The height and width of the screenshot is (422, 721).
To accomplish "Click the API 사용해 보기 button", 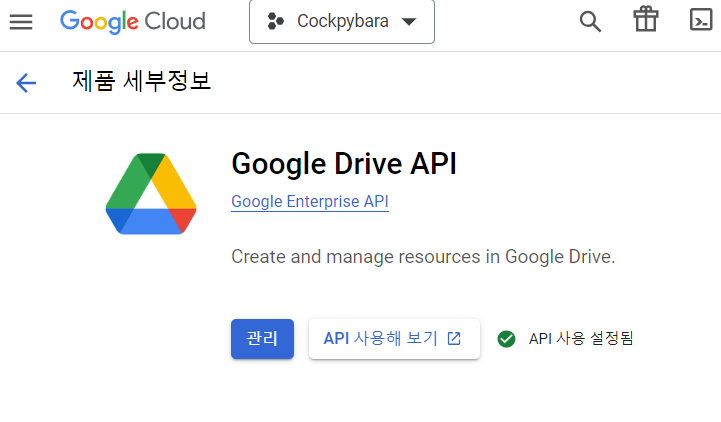I will 395,339.
